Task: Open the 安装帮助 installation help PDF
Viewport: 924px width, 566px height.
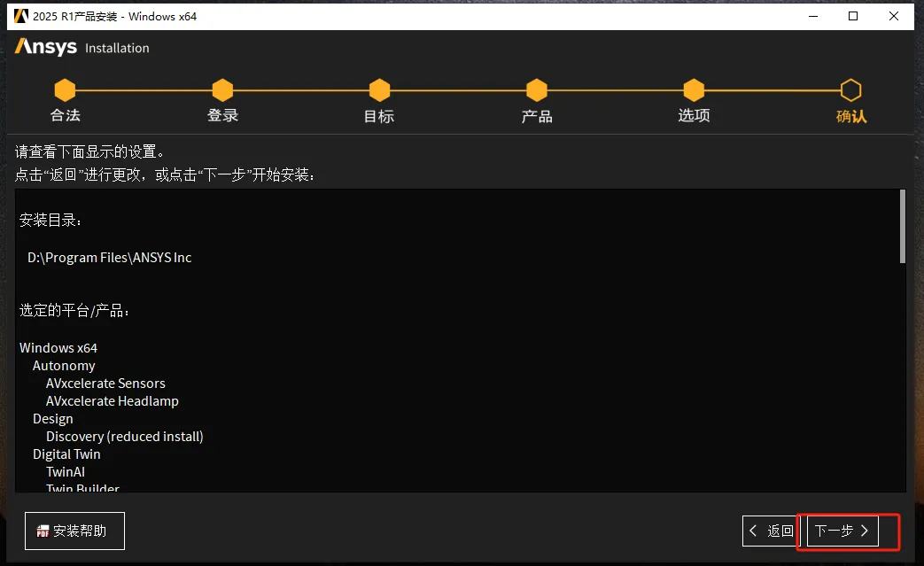Action: pyautogui.click(x=74, y=531)
